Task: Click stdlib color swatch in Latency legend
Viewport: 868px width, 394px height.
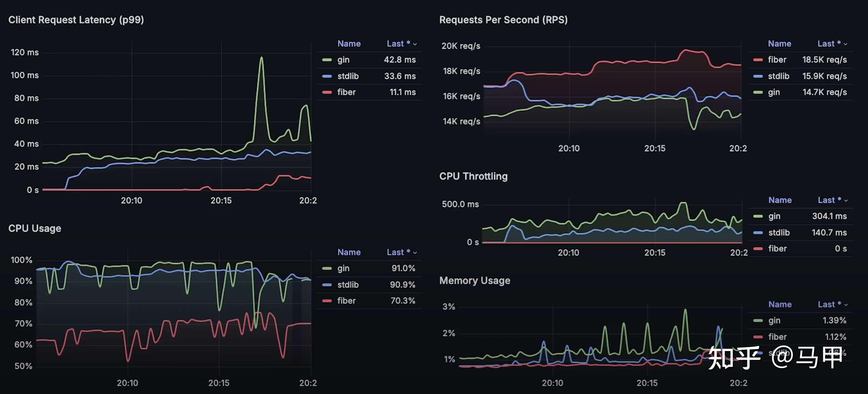Action: (327, 76)
